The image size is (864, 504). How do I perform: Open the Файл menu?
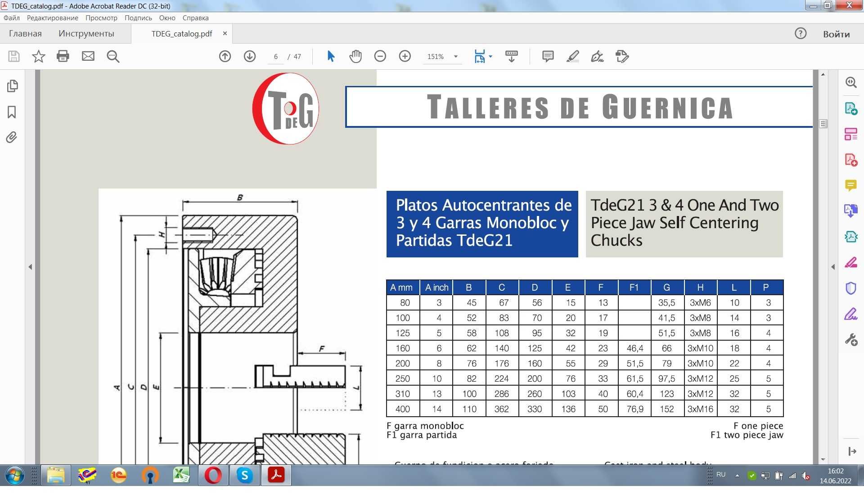pyautogui.click(x=12, y=18)
